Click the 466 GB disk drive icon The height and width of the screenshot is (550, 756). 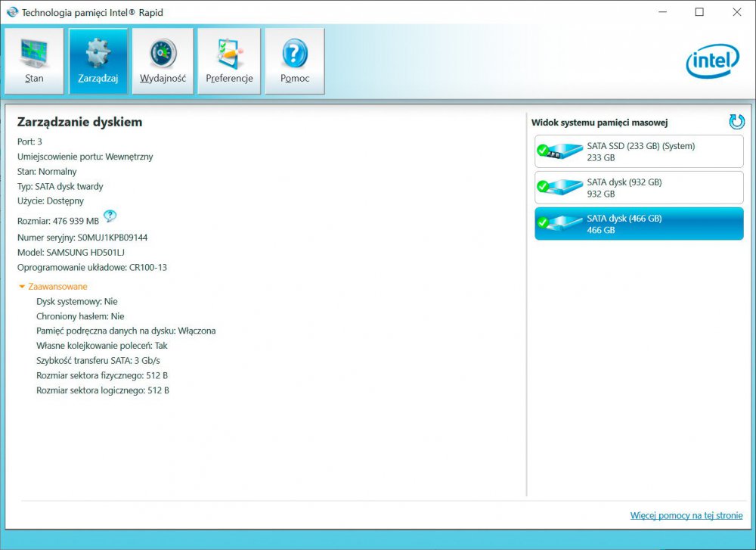click(x=559, y=224)
